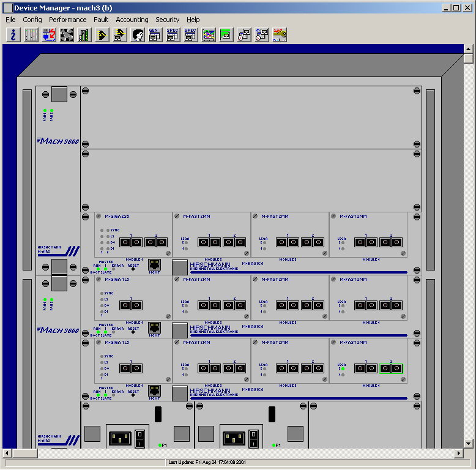Click the first SPEC toolbar icon
This screenshot has height=470, width=476.
click(x=173, y=35)
